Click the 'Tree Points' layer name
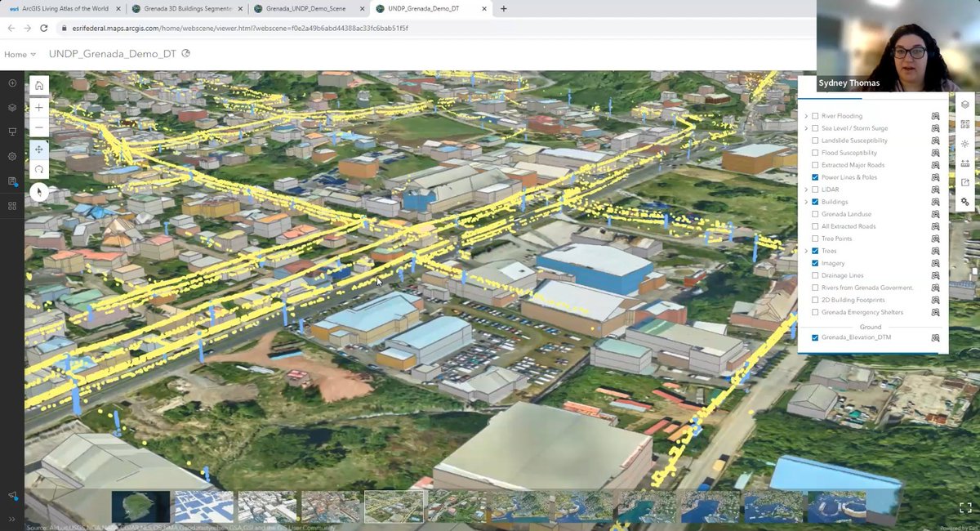Image resolution: width=980 pixels, height=531 pixels. (836, 239)
